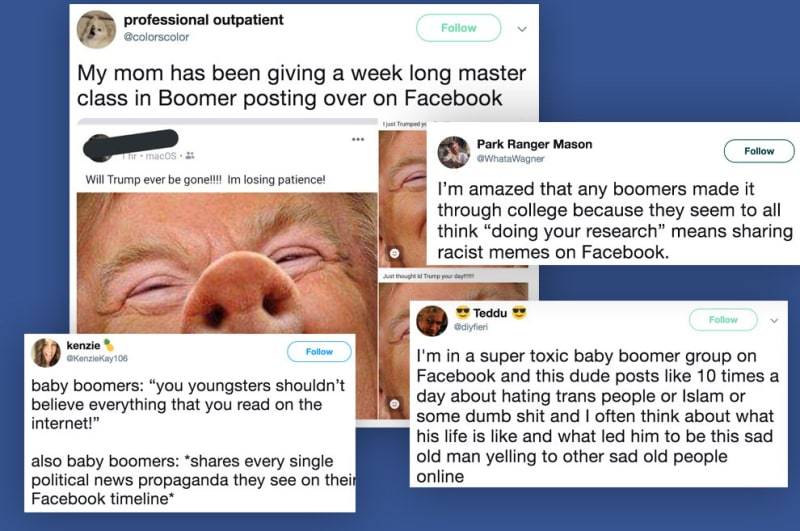800x531 pixels.
Task: Open the three-dot menu on the Facebook post
Action: pos(358,139)
